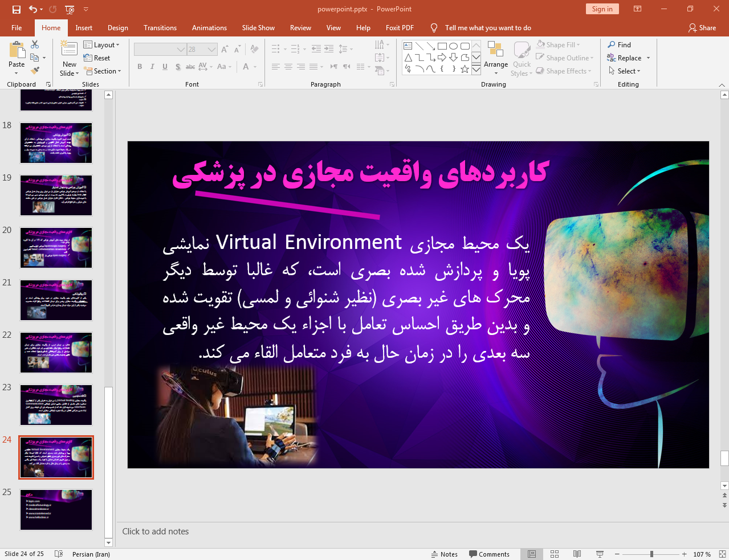This screenshot has width=729, height=560.
Task: Open the font name dropdown
Action: pos(181,50)
